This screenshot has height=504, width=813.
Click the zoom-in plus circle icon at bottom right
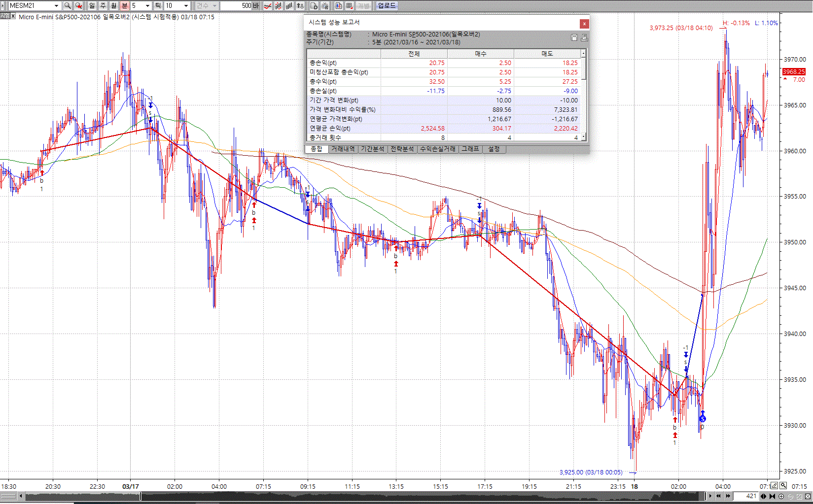pos(781,496)
